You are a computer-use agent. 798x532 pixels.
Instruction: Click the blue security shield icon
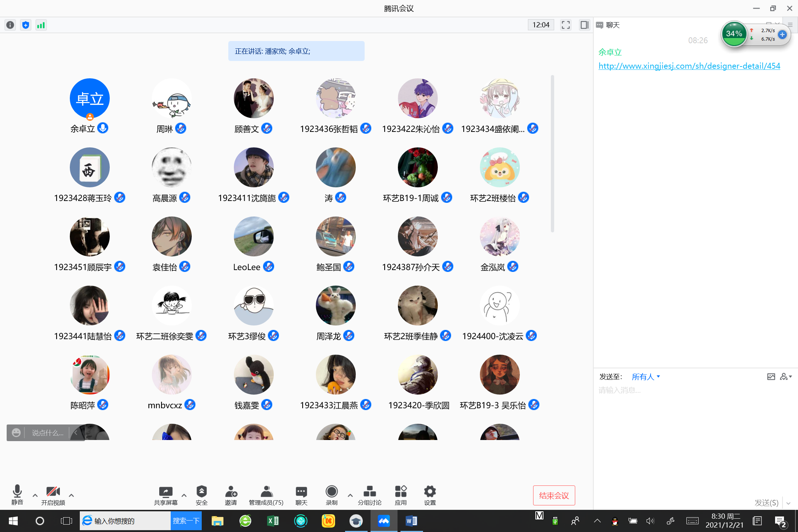click(25, 25)
